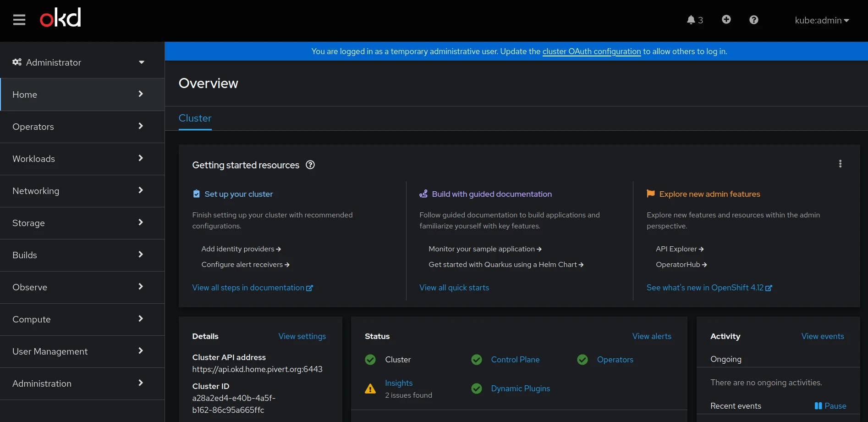Click the Overview page heading

click(x=208, y=83)
